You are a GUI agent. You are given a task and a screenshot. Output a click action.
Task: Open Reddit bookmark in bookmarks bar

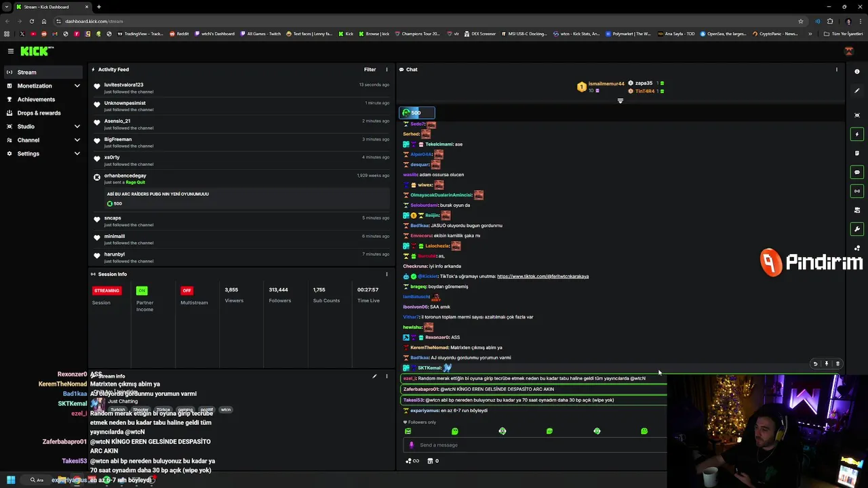179,34
